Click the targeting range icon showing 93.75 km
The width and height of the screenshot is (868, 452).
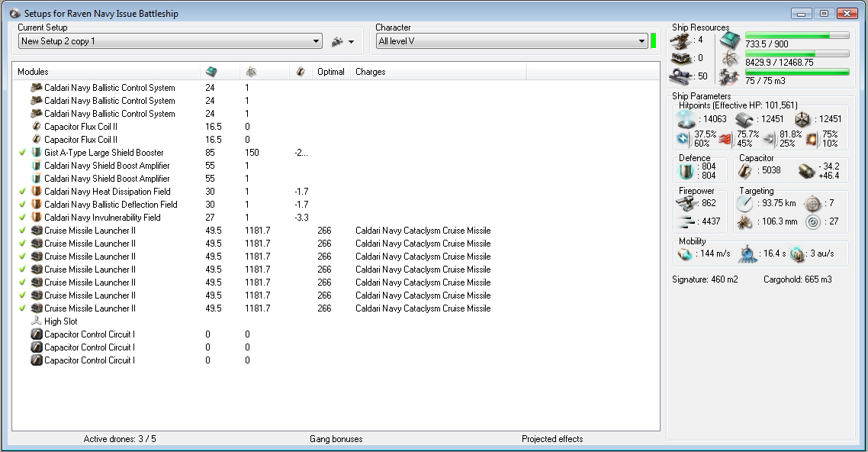tap(745, 204)
